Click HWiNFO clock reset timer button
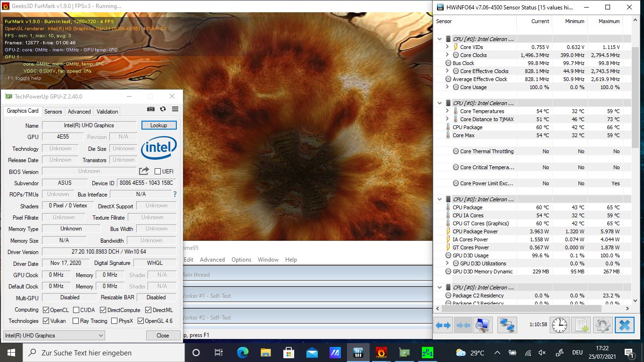 (x=560, y=325)
